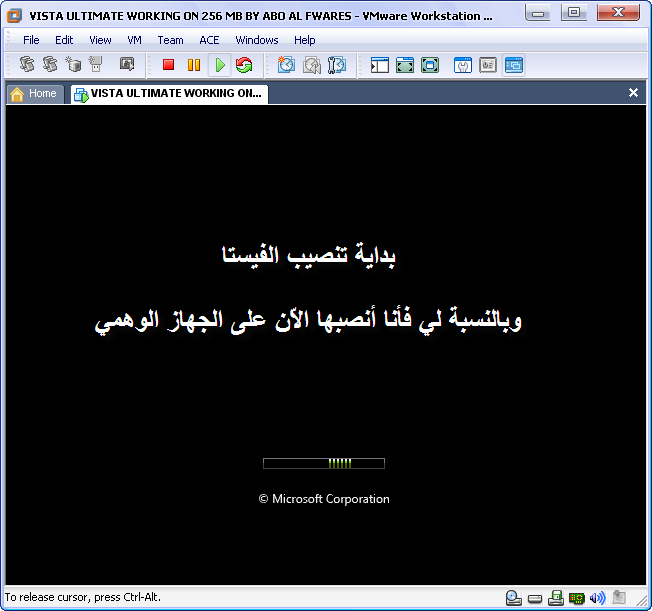Click 'To release cursor, press Ctrl-Alt.' text
Viewport: 652px width, 611px height.
[x=83, y=597]
